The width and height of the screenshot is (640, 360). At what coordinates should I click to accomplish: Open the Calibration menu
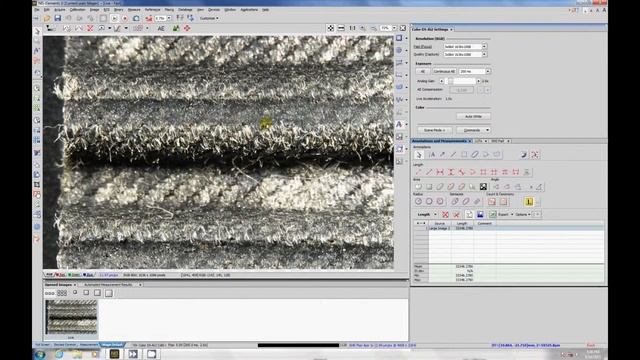click(77, 9)
